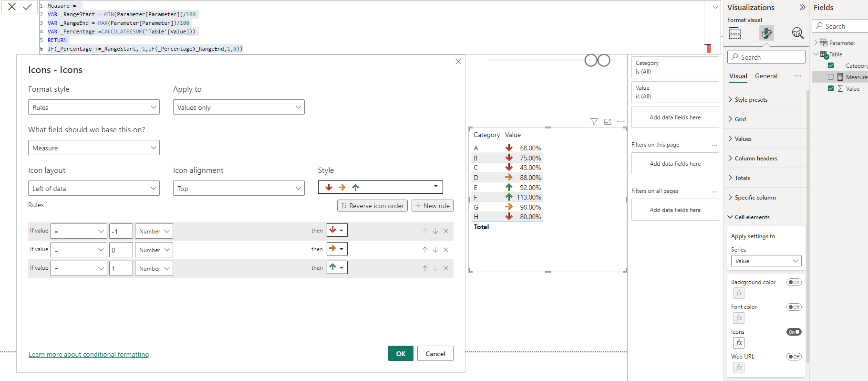Choose the icon for the value 1 rule

pyautogui.click(x=337, y=267)
